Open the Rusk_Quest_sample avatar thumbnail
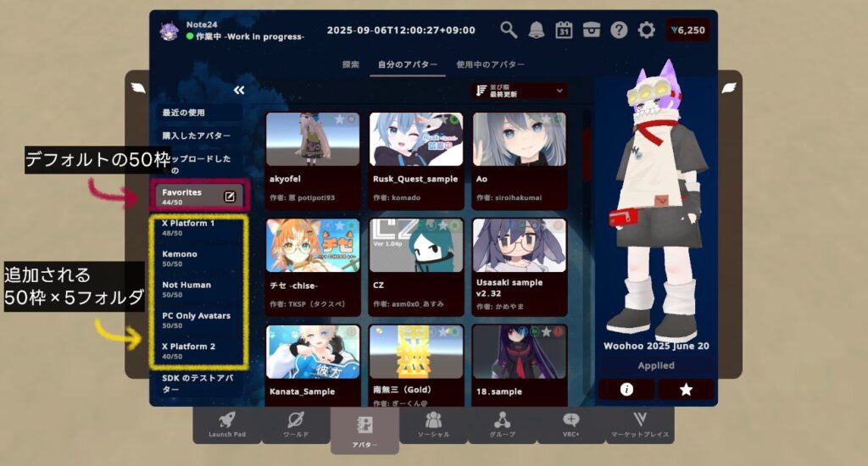The image size is (868, 466). click(x=416, y=140)
